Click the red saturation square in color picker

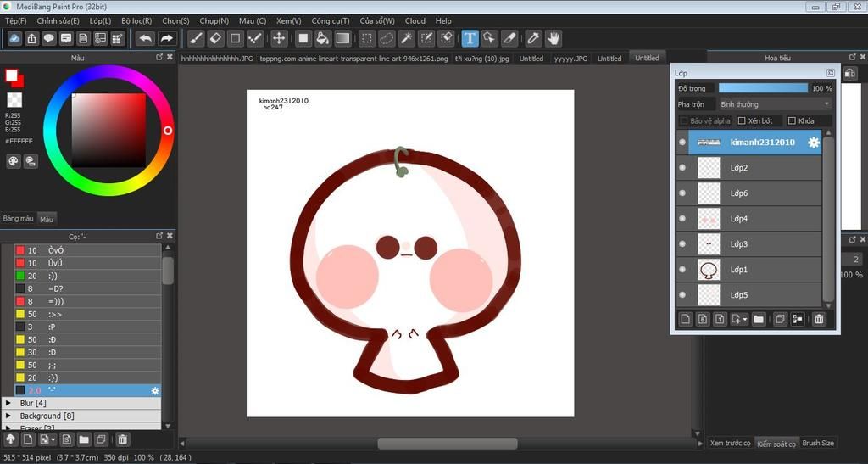tap(108, 130)
